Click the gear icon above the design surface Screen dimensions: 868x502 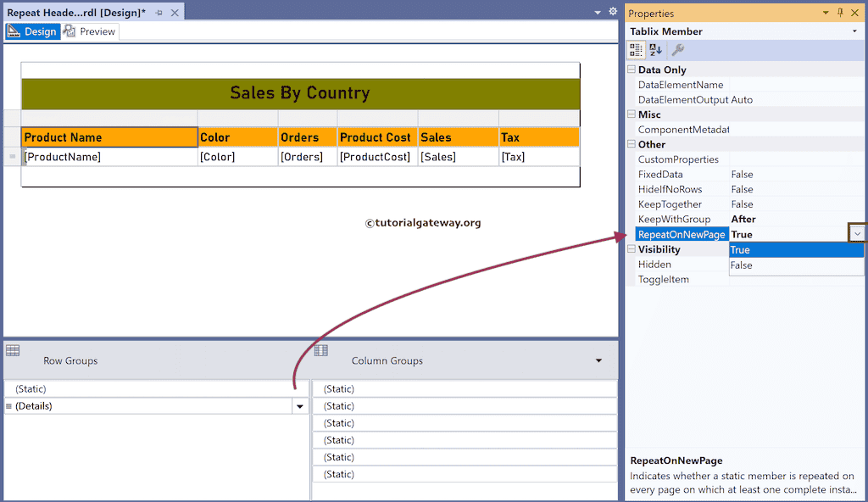[x=612, y=13]
